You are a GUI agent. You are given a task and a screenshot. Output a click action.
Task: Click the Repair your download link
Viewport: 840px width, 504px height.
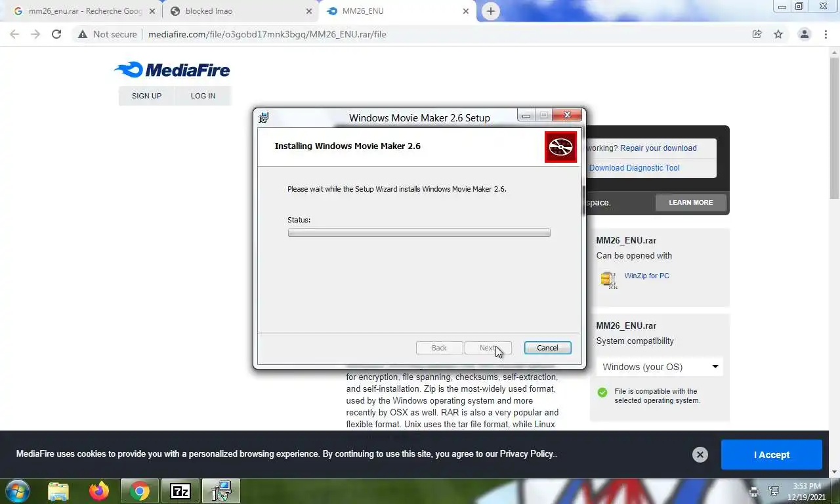pyautogui.click(x=658, y=148)
